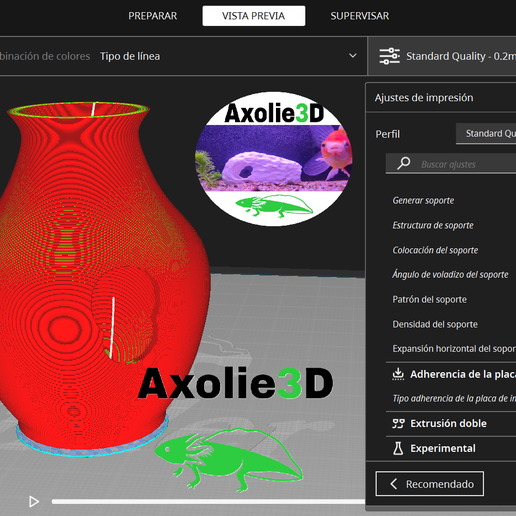The width and height of the screenshot is (516, 516).
Task: Open the Standard Quality profile panel header
Action: pyautogui.click(x=442, y=56)
